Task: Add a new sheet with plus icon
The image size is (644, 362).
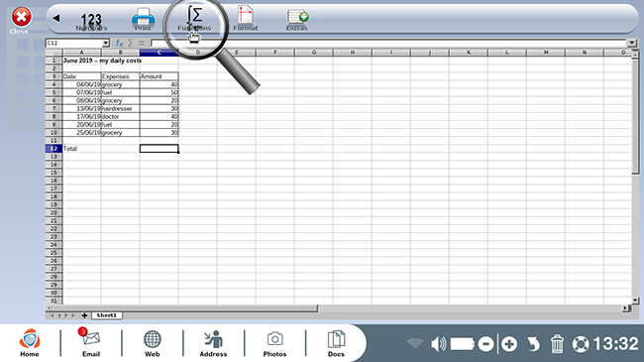Action: pyautogui.click(x=84, y=315)
